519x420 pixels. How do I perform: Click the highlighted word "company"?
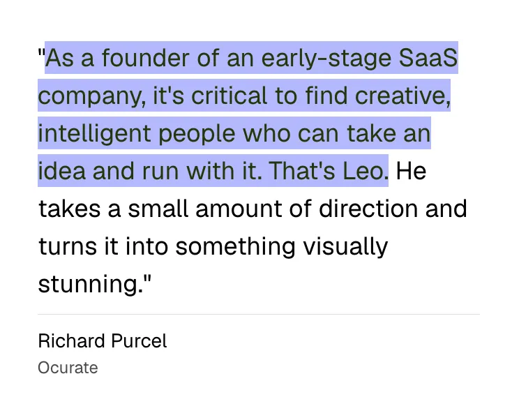pyautogui.click(x=91, y=96)
